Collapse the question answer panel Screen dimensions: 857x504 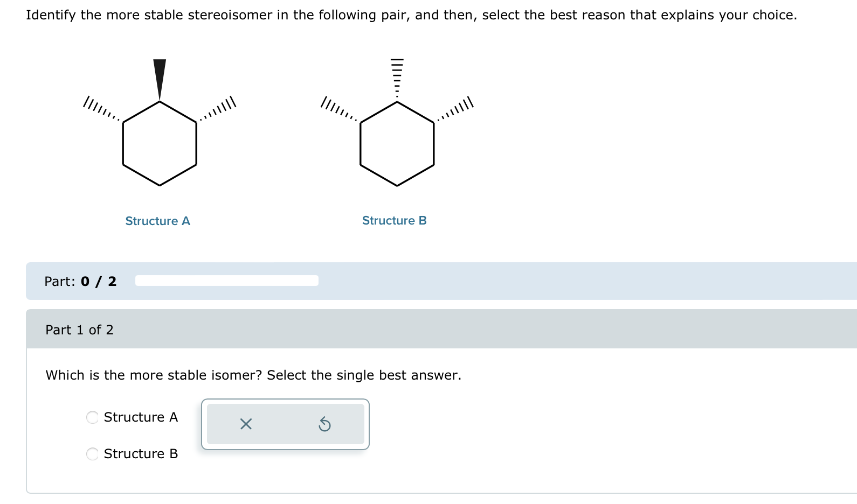[x=79, y=330]
